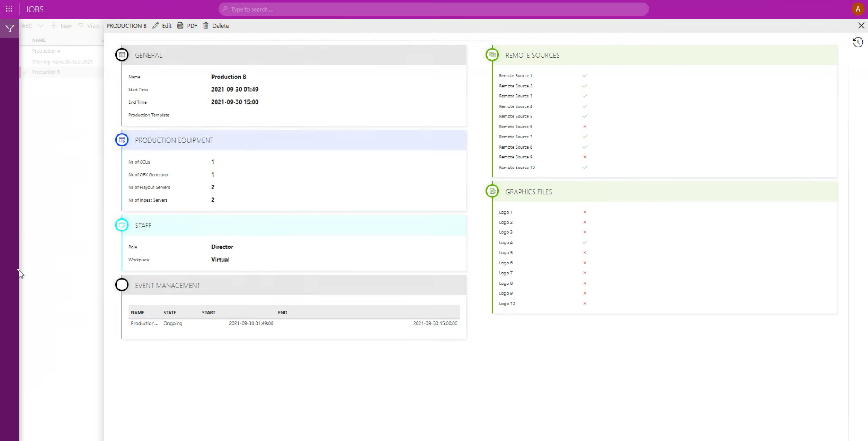The height and width of the screenshot is (441, 868).
Task: Toggle the Remote Source 9 red cross
Action: click(x=585, y=157)
